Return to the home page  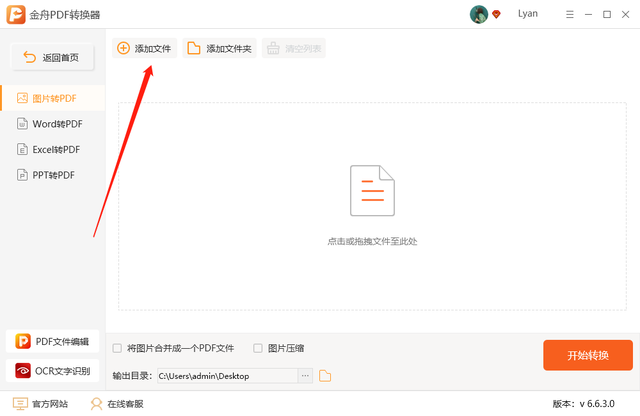[x=52, y=57]
